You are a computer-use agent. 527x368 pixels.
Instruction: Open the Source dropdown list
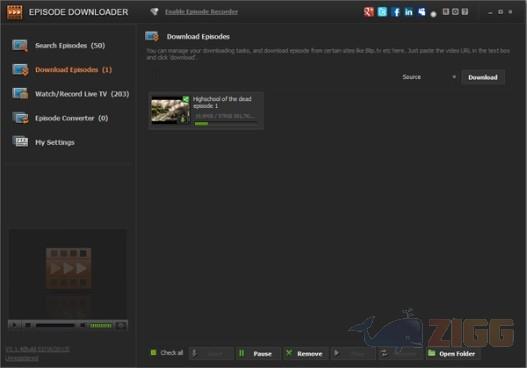point(429,77)
